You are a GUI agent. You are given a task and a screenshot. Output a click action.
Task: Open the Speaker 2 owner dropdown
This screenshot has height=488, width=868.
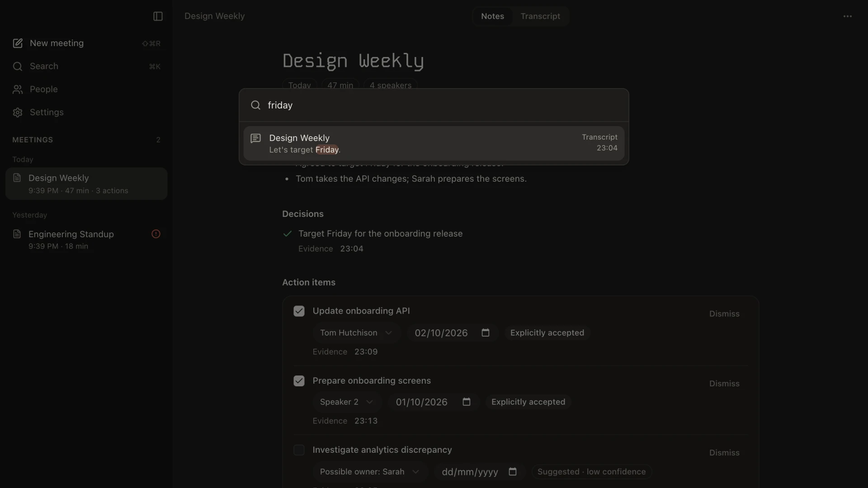pos(347,402)
